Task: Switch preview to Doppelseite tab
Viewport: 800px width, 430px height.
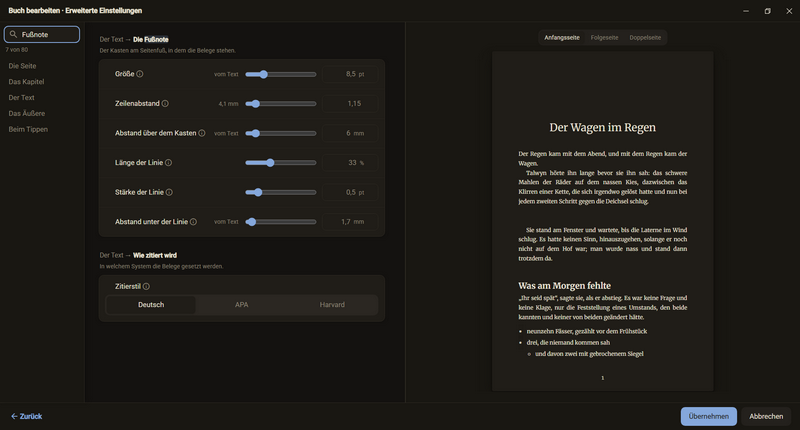Action: 645,38
